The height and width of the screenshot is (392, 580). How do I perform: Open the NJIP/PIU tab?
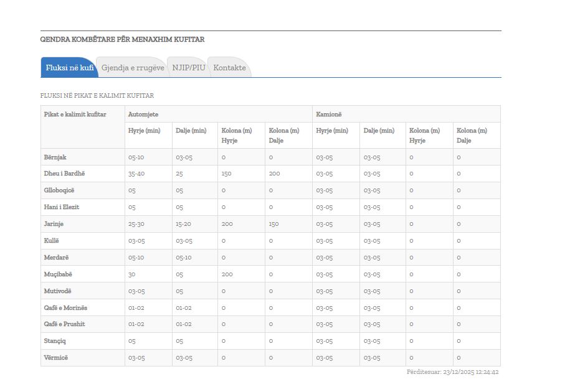pos(189,68)
